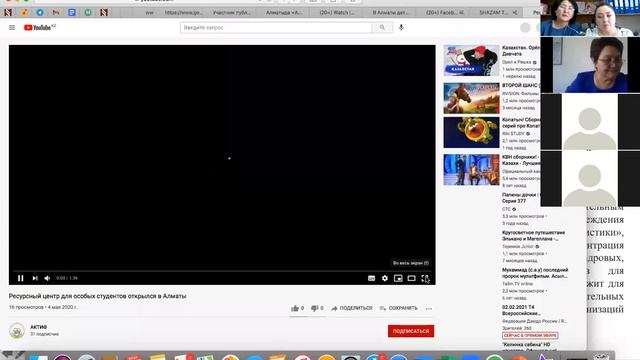Open more actions ellipsis menu
This screenshot has width=640, height=360.
point(429,309)
